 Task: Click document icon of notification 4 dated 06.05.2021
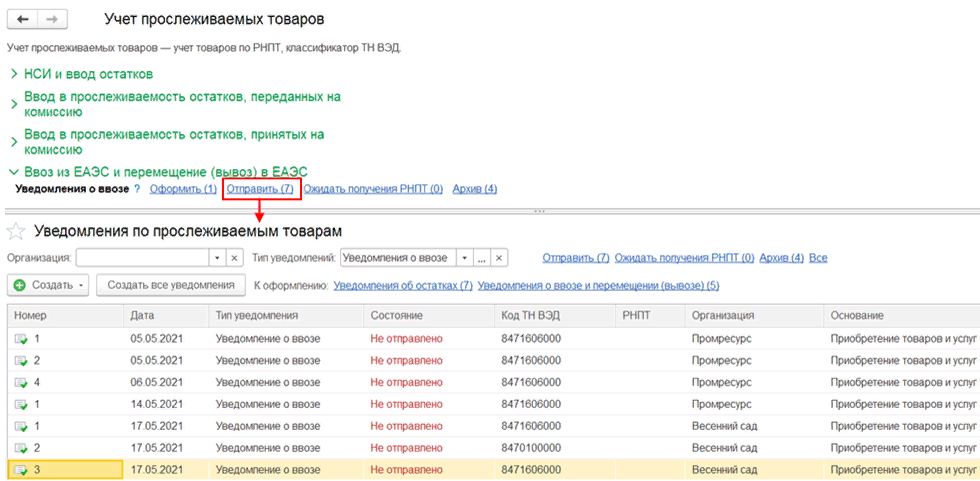click(21, 380)
